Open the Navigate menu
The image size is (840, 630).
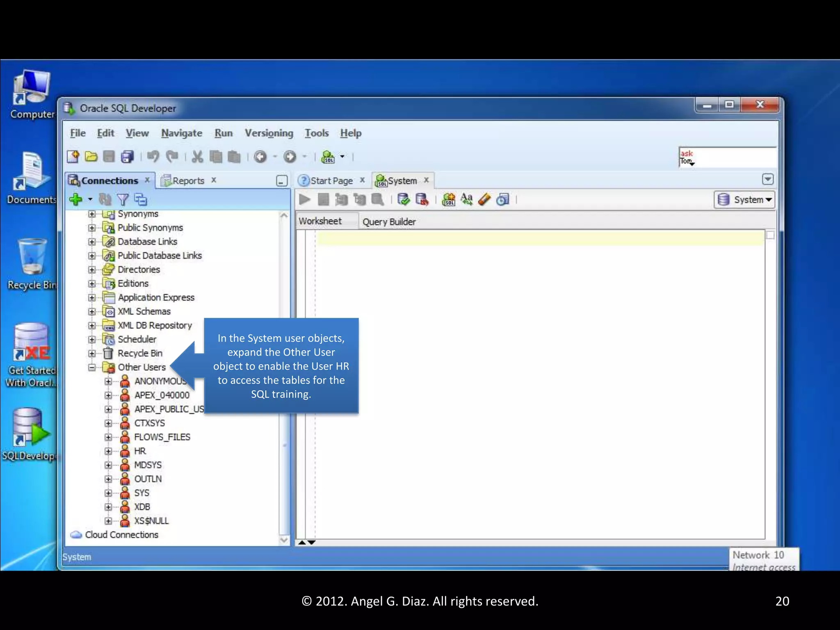pos(182,133)
